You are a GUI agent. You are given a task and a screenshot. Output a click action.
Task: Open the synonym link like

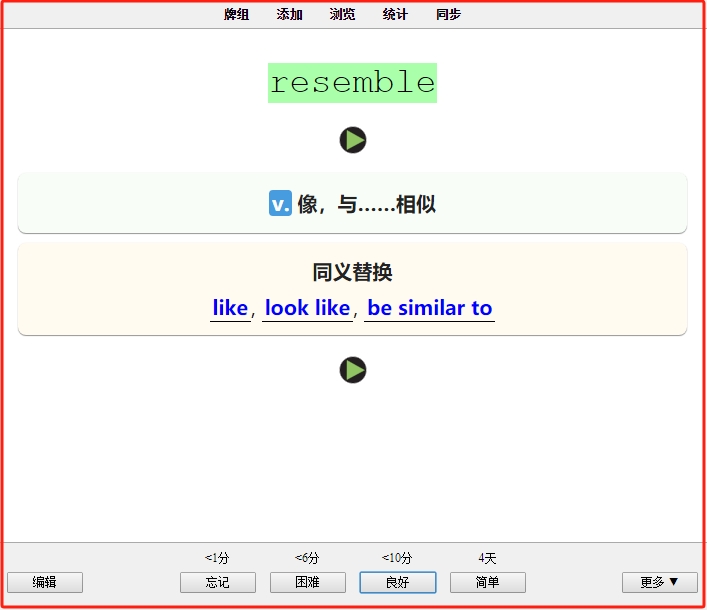pyautogui.click(x=230, y=308)
